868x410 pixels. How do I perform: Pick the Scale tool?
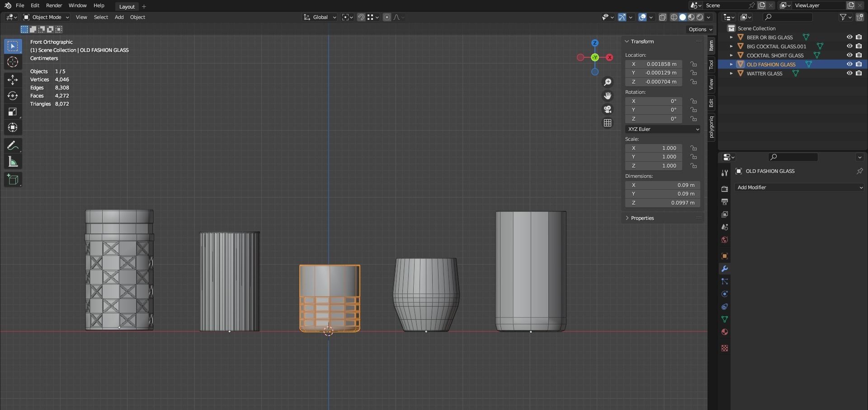pyautogui.click(x=13, y=112)
